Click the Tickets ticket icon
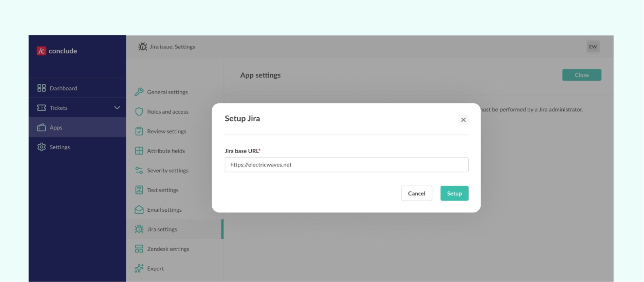The image size is (644, 282). [x=41, y=108]
